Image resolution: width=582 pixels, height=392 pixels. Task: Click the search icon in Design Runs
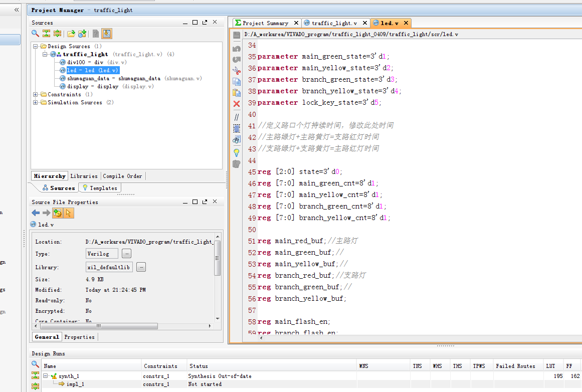click(35, 364)
